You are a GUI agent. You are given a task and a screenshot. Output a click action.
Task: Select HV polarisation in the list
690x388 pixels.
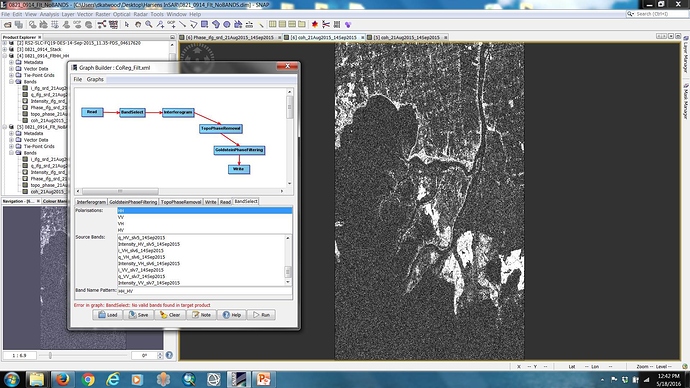[205, 230]
